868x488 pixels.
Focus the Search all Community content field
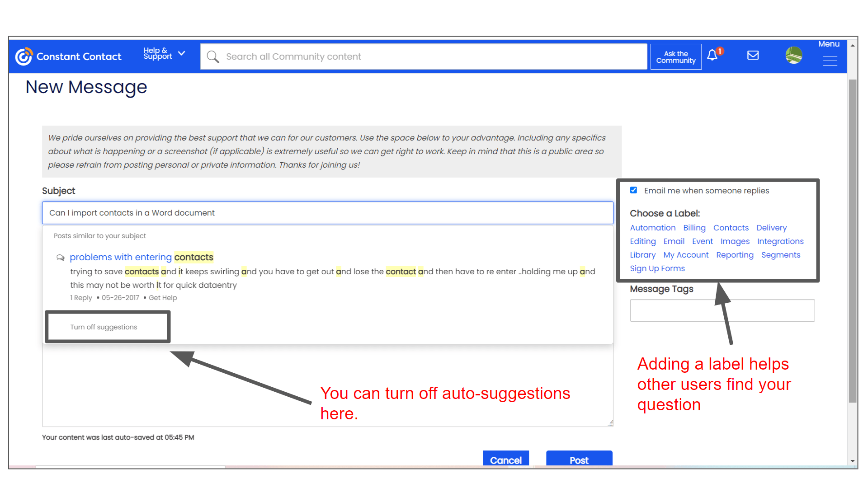(424, 56)
